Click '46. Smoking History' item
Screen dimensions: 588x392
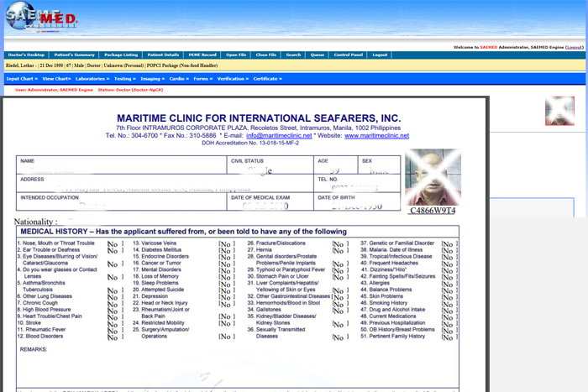click(x=384, y=303)
